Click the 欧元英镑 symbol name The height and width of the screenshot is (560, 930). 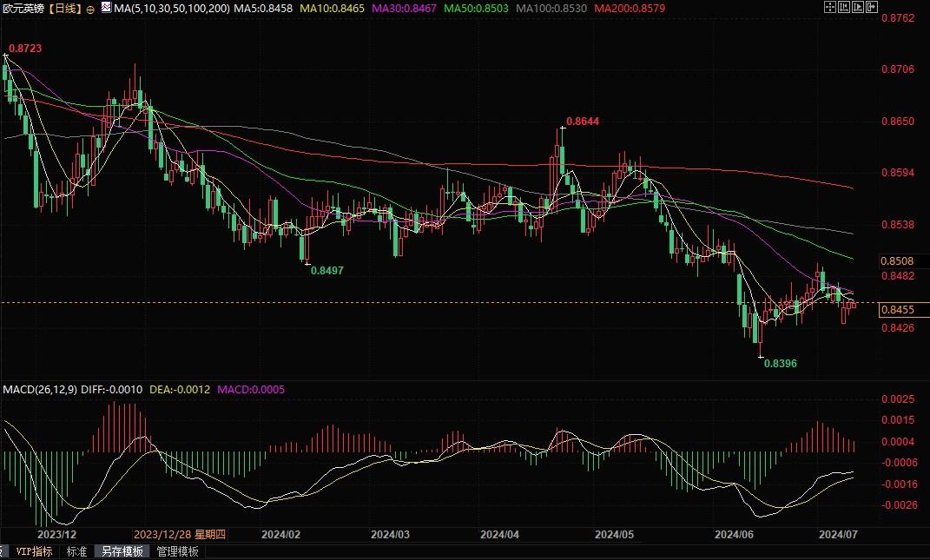click(x=24, y=9)
